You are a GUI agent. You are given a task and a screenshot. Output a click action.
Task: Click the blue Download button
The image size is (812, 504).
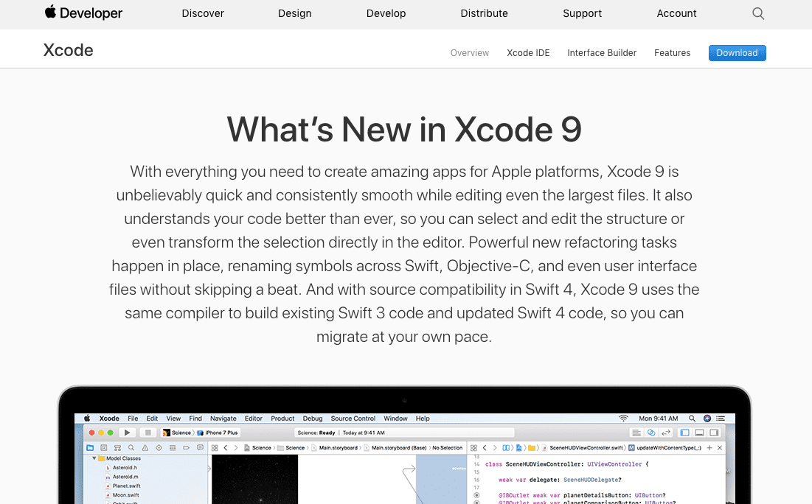click(x=737, y=53)
